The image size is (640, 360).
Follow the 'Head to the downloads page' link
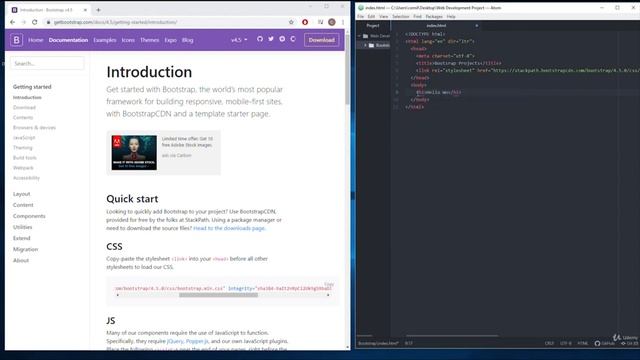pyautogui.click(x=229, y=228)
